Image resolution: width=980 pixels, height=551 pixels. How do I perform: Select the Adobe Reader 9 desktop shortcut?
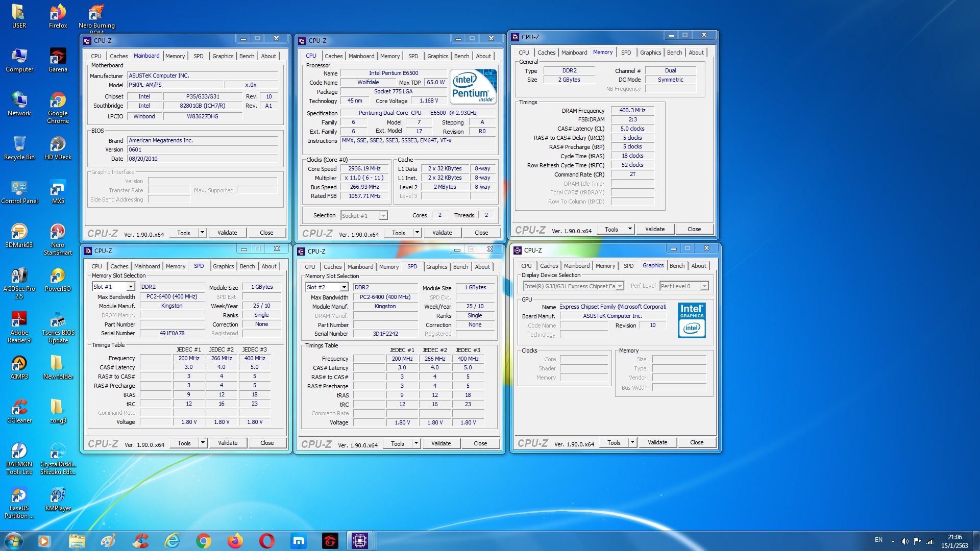(19, 327)
